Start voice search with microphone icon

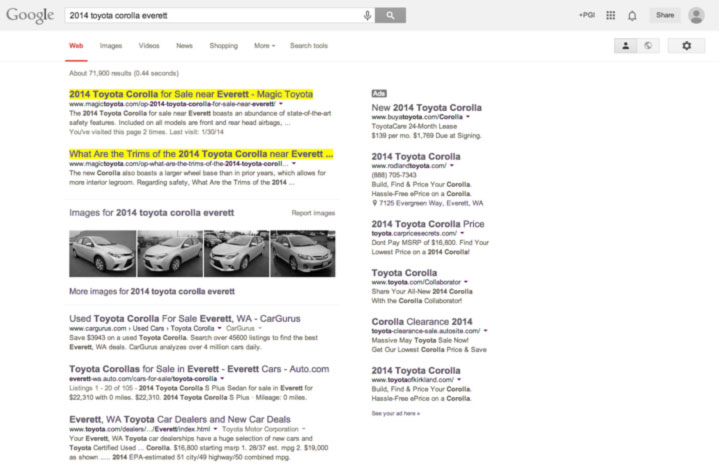pos(367,16)
